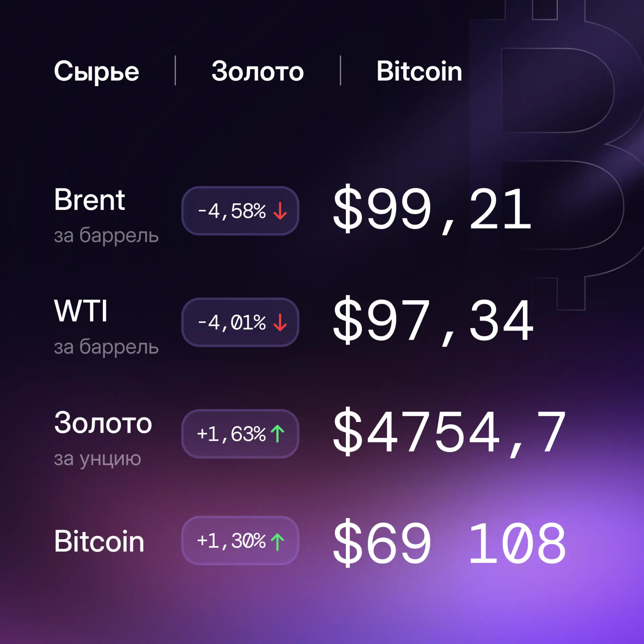
Task: Click the WTI row label
Action: coord(81,311)
